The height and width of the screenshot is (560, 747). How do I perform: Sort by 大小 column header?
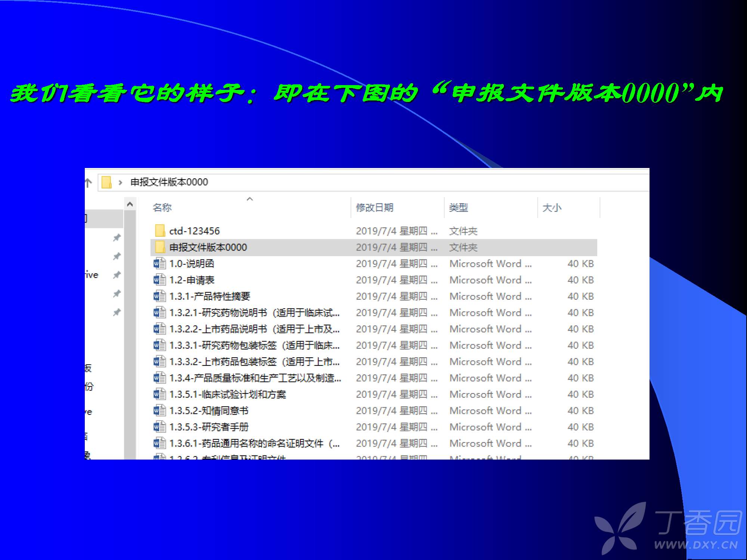[x=552, y=208]
